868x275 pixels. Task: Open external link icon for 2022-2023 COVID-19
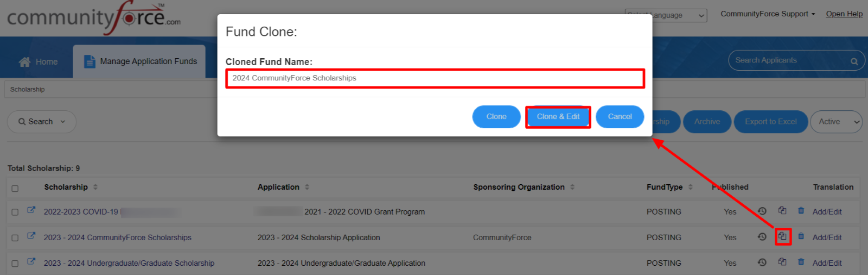tap(31, 210)
